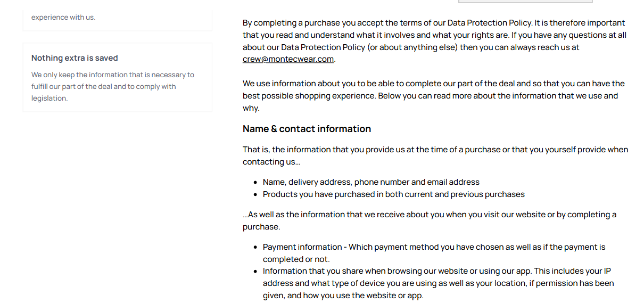Click the "experience with us." card text
Image resolution: width=644 pixels, height=303 pixels.
pyautogui.click(x=63, y=17)
